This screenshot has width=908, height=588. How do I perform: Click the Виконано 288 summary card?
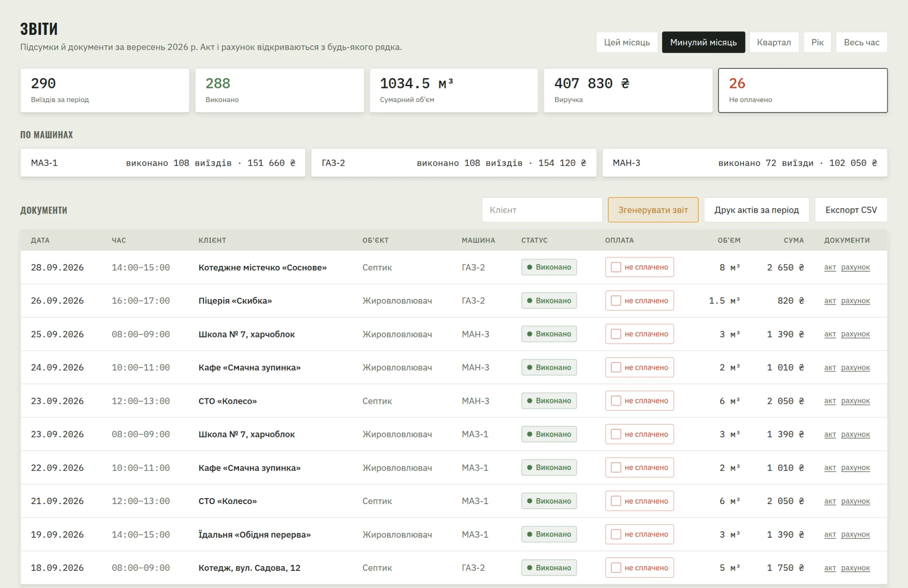(x=279, y=90)
